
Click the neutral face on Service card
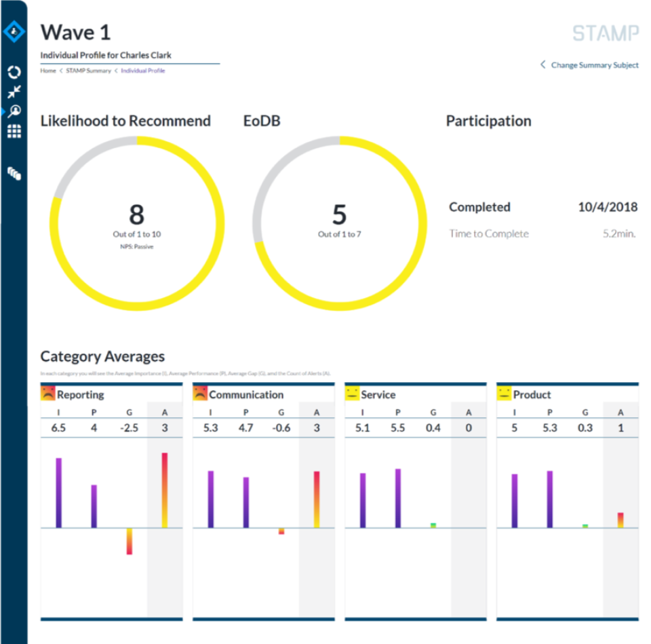(x=351, y=394)
